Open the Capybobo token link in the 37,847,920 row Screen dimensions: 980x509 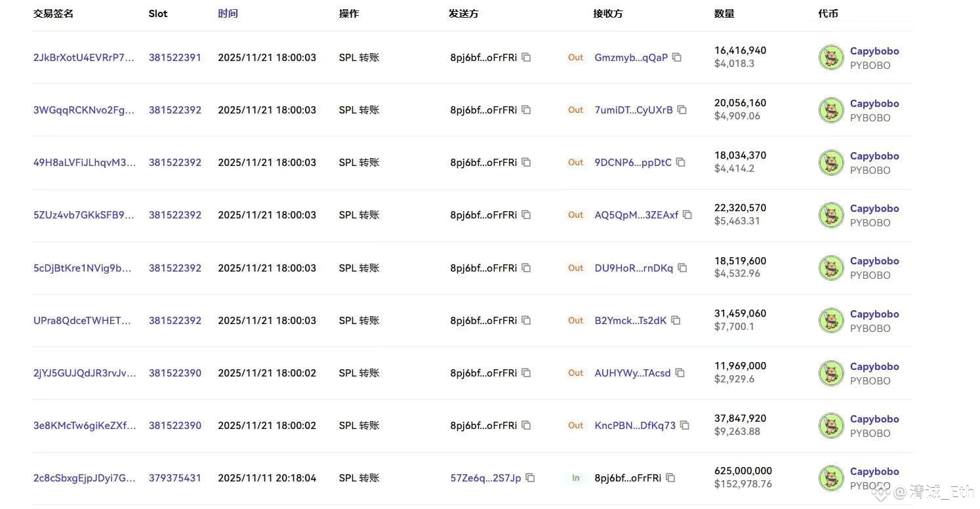point(874,418)
